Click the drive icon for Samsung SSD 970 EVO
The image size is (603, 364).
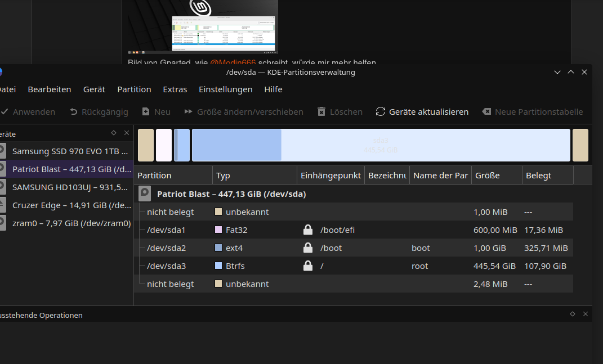click(x=2, y=151)
